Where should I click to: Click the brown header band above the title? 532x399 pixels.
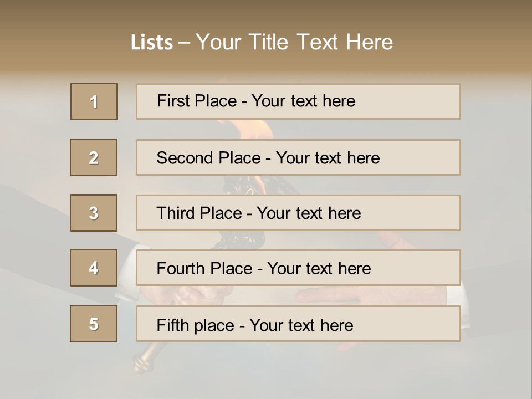pos(266,14)
